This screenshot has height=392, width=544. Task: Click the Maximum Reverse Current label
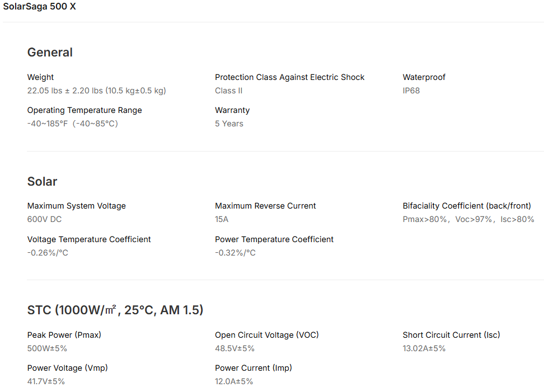tap(265, 206)
